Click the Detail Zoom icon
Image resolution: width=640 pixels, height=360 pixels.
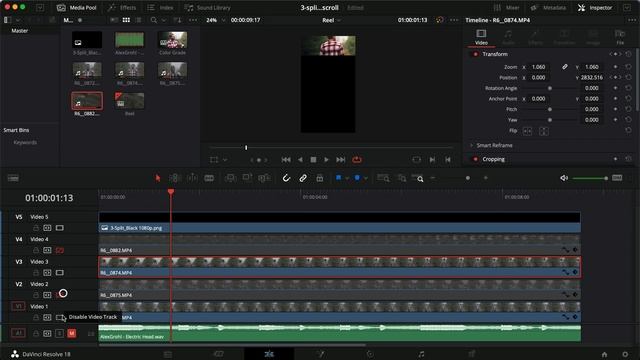click(402, 178)
